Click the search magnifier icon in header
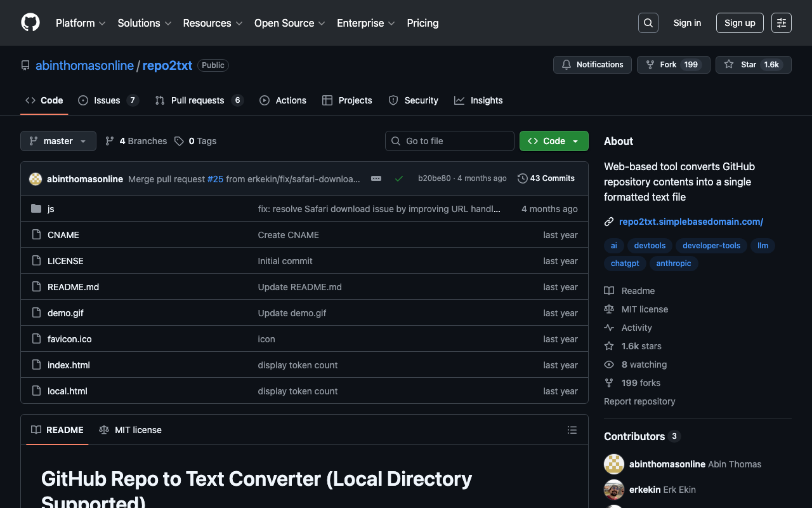The height and width of the screenshot is (508, 812). pos(648,23)
